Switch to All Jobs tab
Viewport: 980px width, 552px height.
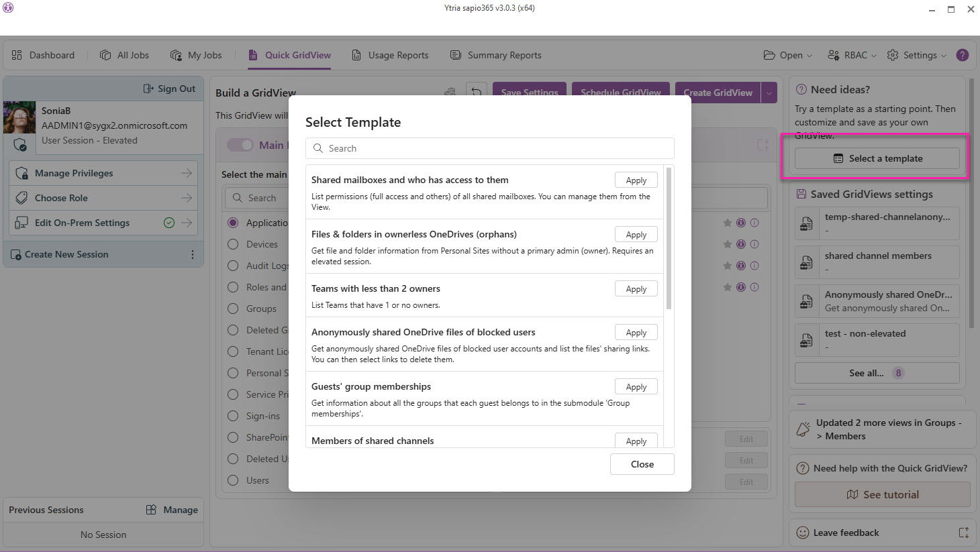click(x=125, y=55)
